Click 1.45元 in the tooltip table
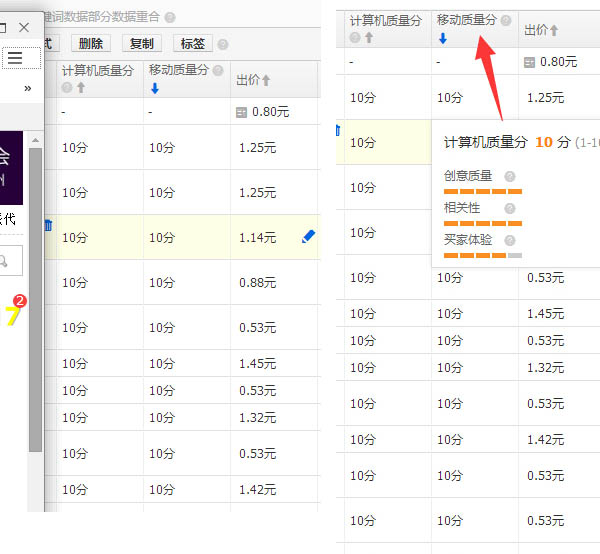 (546, 314)
